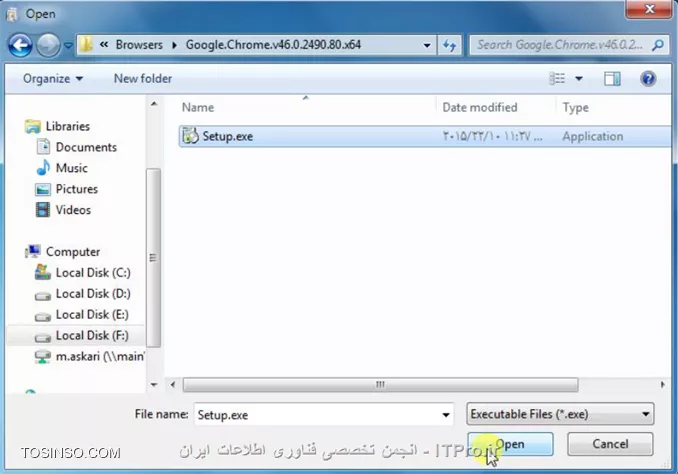Open the m.askari network drive
Screen dimensions: 678x474
pos(99,356)
